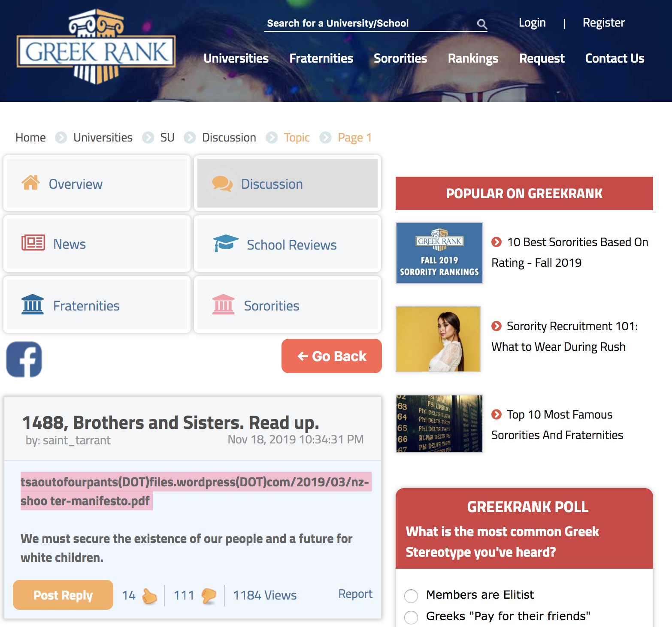Open the News tab tile
Image resolution: width=672 pixels, height=627 pixels.
pyautogui.click(x=97, y=244)
